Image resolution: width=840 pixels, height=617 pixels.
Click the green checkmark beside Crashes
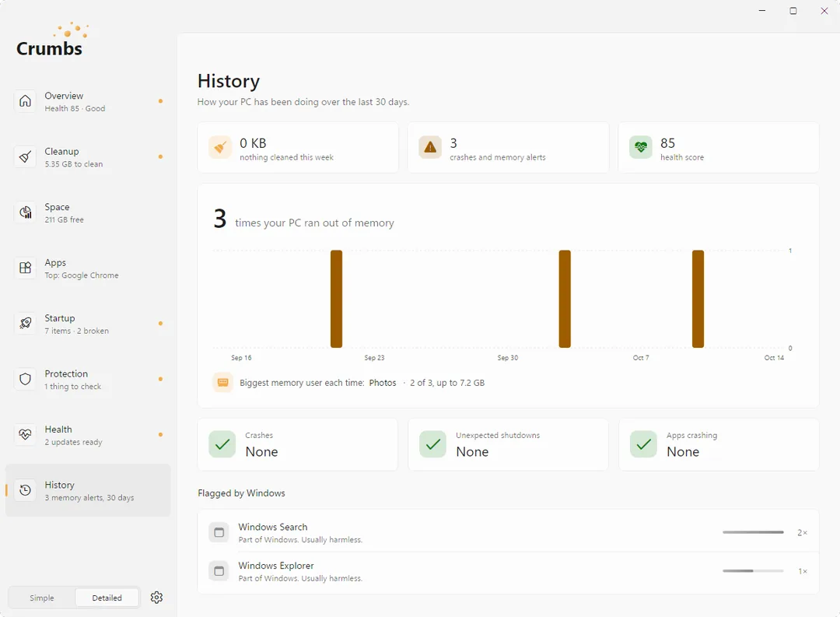click(x=222, y=443)
